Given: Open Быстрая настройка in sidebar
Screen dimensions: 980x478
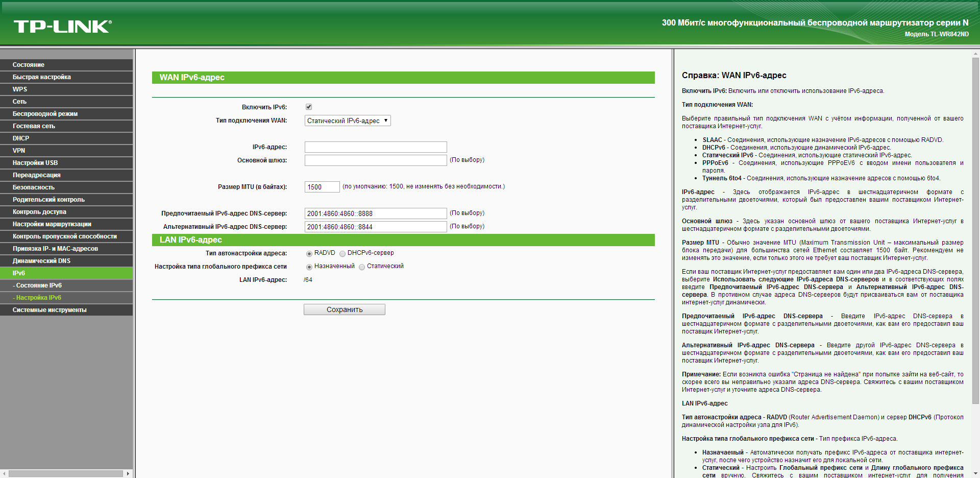Looking at the screenshot, I should coord(66,77).
